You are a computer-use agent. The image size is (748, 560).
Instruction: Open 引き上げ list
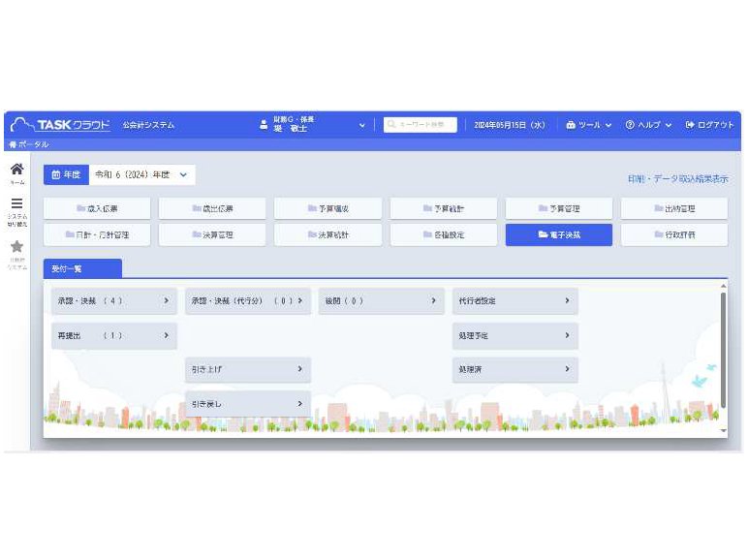click(248, 369)
